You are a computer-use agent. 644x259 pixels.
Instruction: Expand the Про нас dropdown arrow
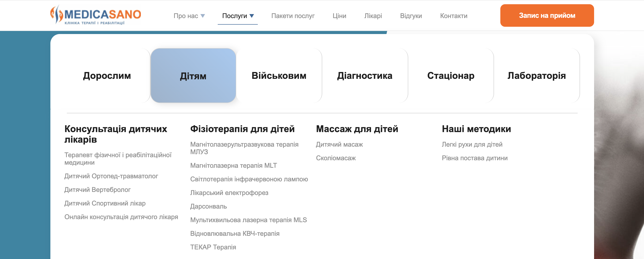pyautogui.click(x=203, y=16)
